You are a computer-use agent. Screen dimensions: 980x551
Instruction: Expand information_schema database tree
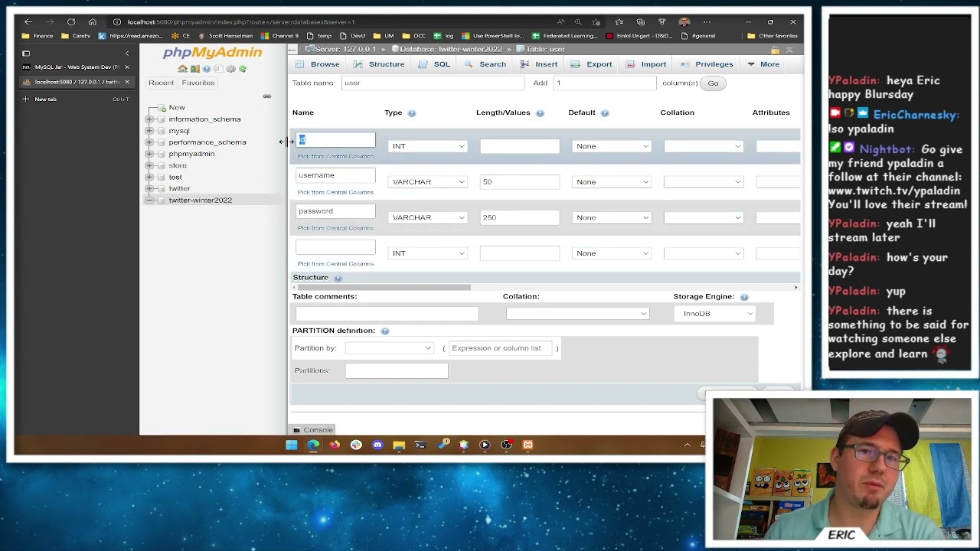[150, 119]
